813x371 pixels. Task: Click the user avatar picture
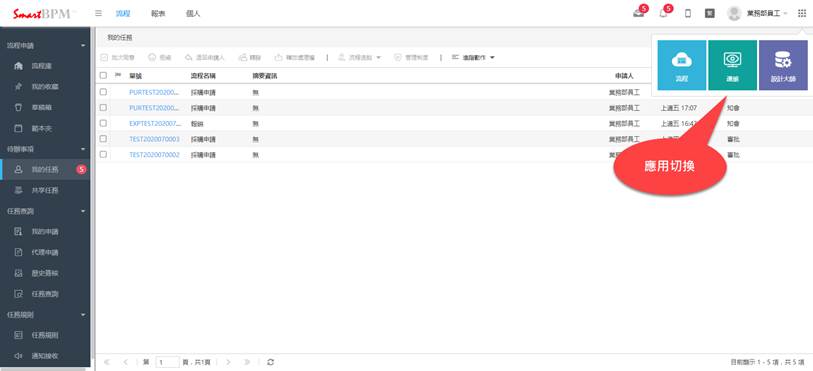734,13
